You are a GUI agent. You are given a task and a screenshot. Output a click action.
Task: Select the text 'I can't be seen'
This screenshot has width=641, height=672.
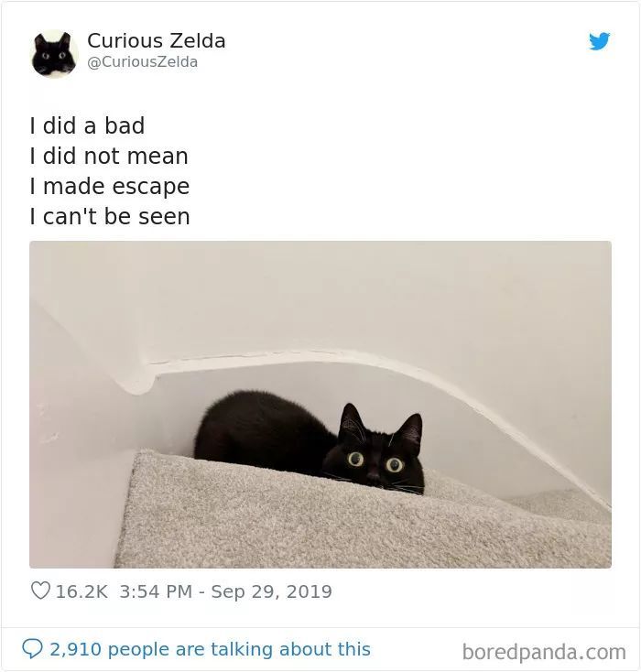click(110, 216)
